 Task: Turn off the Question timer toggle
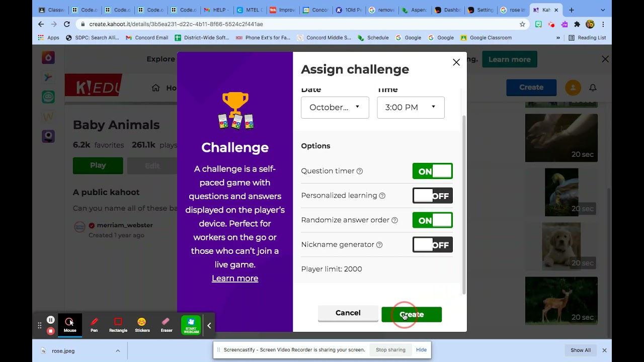click(433, 171)
